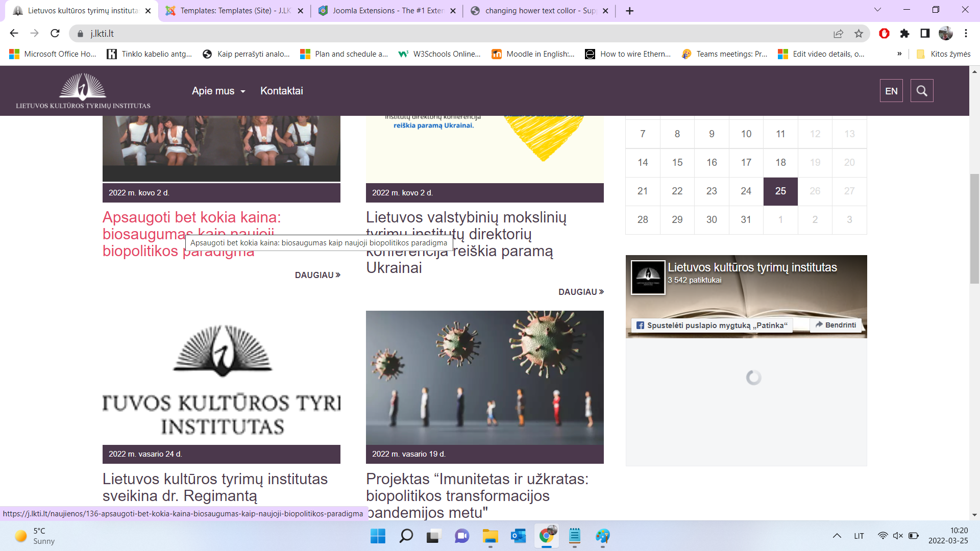Open the browser side panel icon
Screen dimensions: 980x551
pyautogui.click(x=925, y=33)
